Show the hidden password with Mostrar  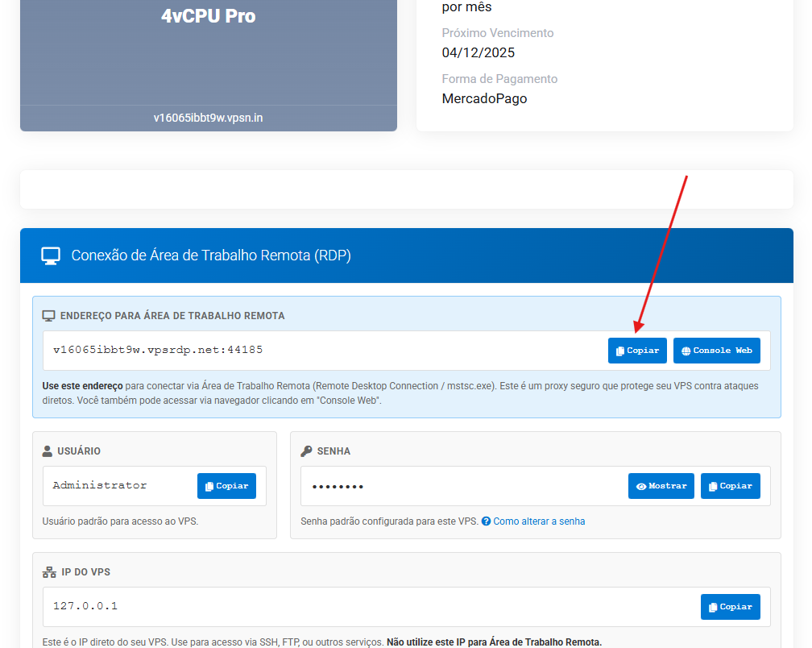click(x=661, y=486)
